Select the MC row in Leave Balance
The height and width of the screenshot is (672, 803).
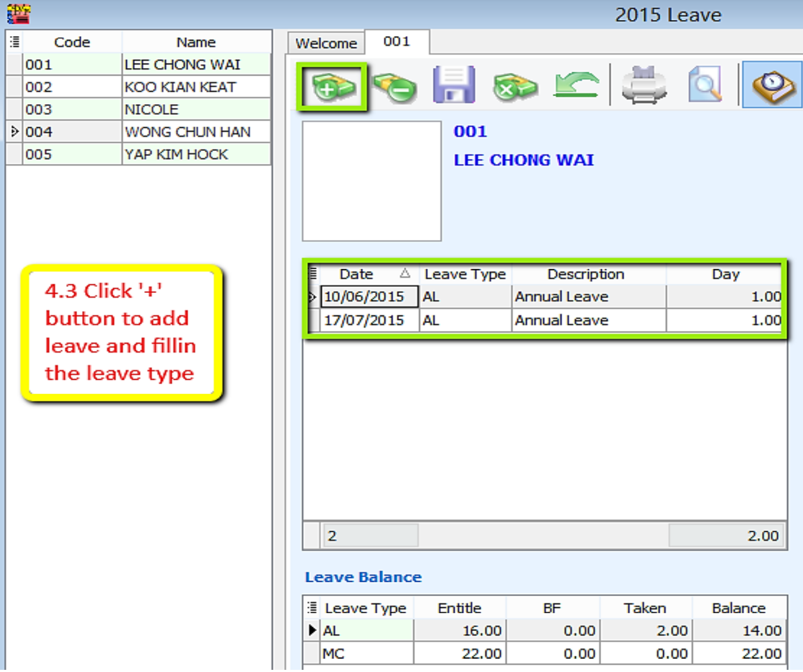click(x=367, y=654)
